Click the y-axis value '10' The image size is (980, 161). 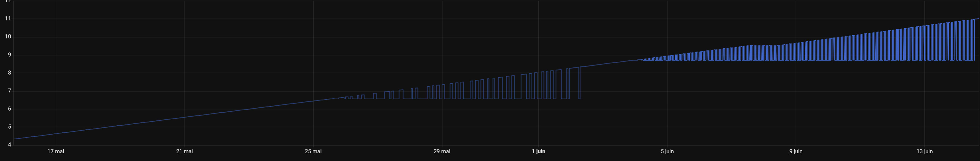coord(8,36)
